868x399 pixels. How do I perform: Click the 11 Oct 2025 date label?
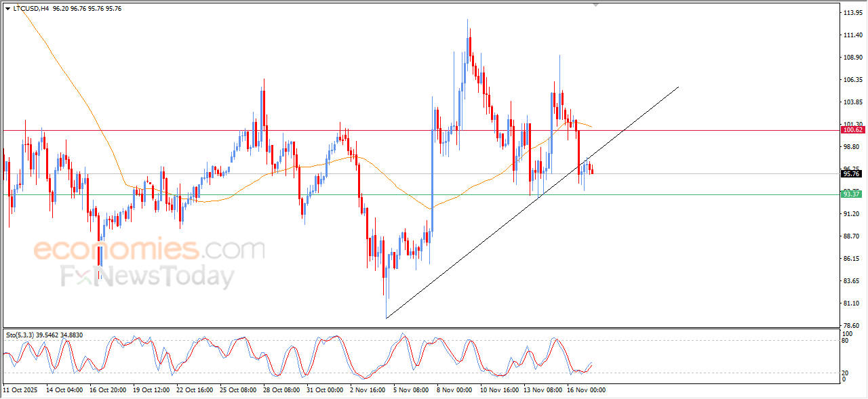(20, 390)
